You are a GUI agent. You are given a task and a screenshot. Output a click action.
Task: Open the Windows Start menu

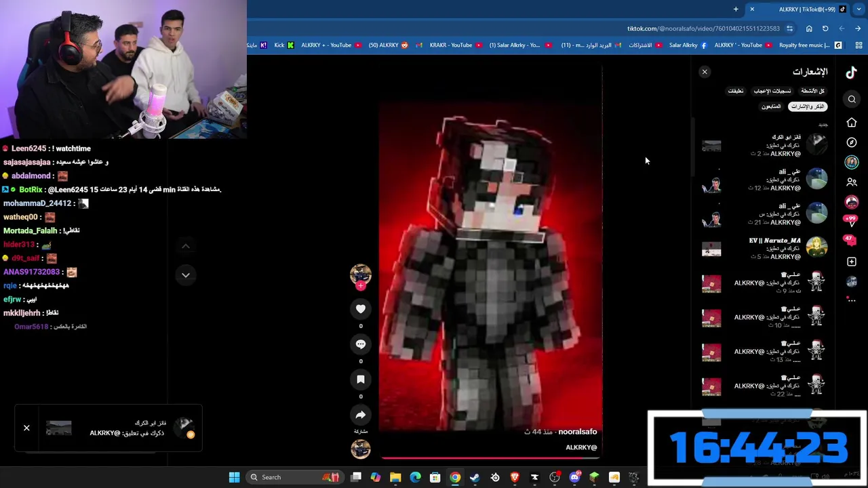pyautogui.click(x=234, y=477)
